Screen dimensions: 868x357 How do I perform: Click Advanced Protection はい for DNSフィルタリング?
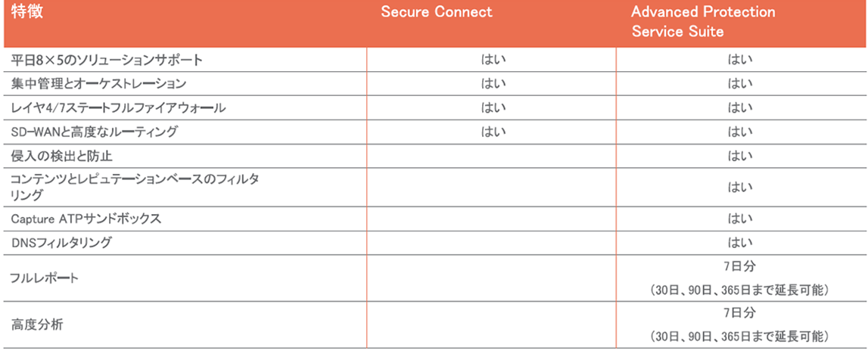[739, 243]
